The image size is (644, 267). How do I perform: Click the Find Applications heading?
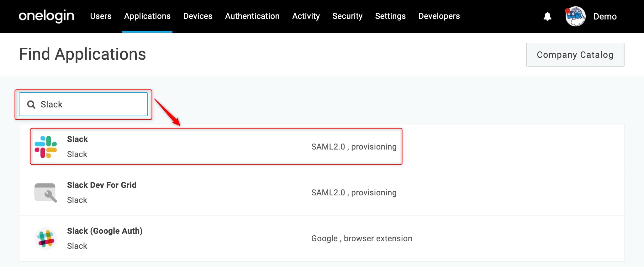pos(82,54)
